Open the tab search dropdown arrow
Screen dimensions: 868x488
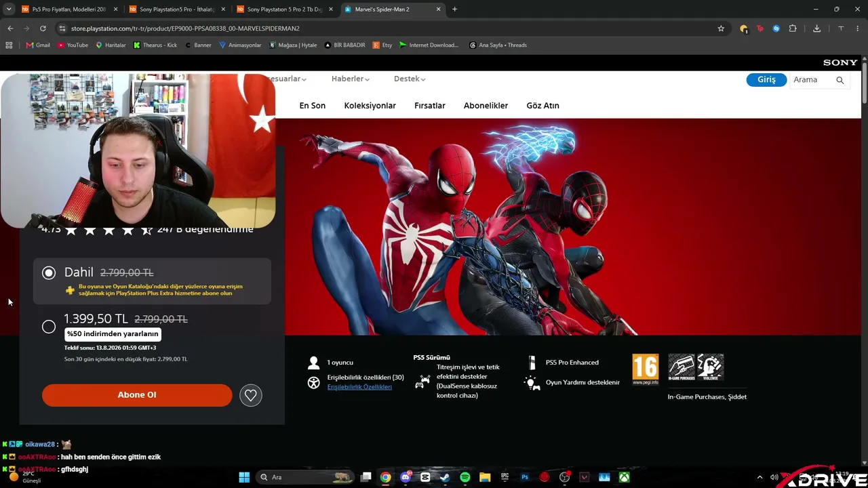click(x=9, y=9)
